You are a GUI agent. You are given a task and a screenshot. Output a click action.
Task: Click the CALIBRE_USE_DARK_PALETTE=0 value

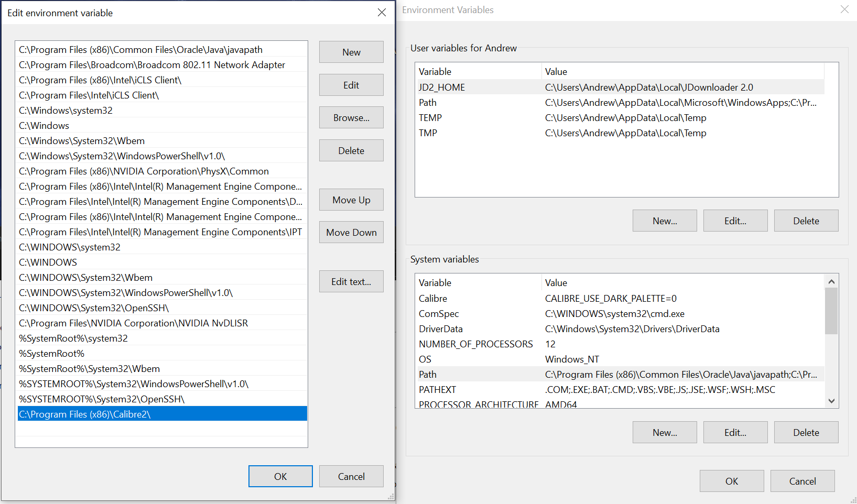pos(611,298)
